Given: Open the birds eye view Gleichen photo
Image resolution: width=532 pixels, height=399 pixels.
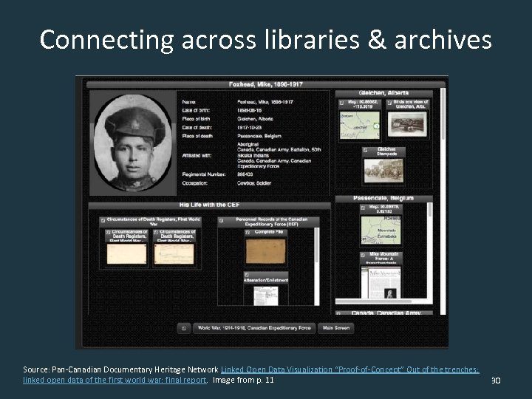Looking at the screenshot, I should [407, 124].
